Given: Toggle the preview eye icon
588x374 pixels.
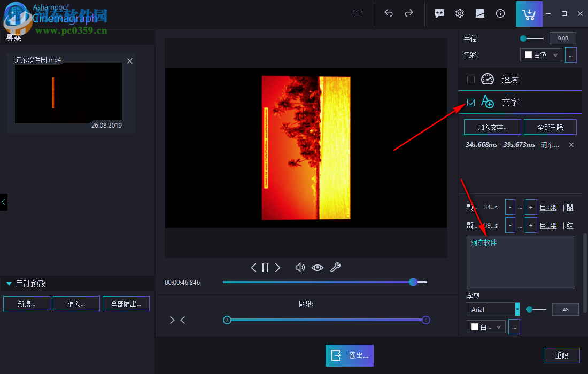Looking at the screenshot, I should click(x=318, y=267).
